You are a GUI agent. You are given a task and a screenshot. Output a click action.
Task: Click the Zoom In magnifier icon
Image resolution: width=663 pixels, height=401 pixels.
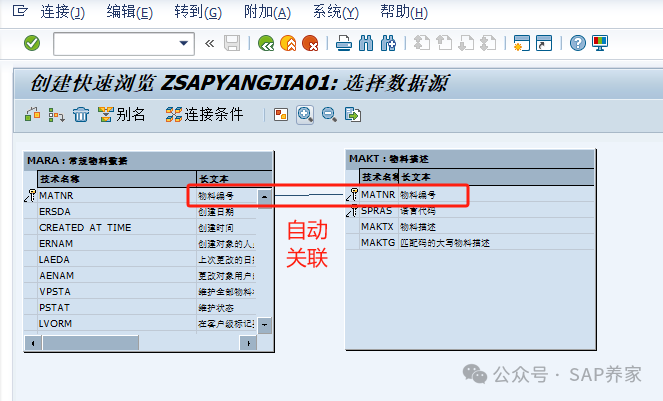point(305,115)
